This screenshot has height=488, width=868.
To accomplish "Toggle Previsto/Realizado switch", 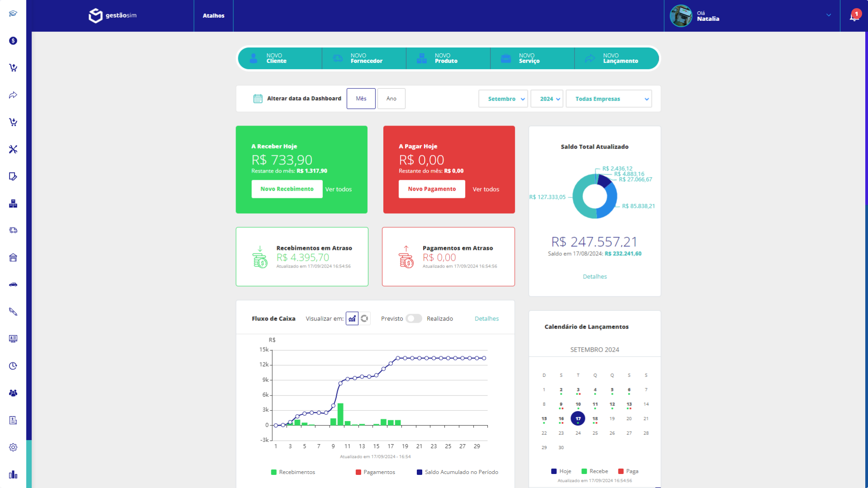I will pos(414,319).
